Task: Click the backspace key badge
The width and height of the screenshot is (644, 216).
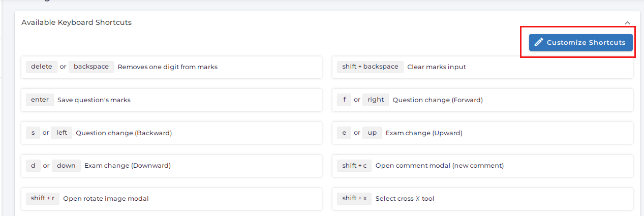Action: pyautogui.click(x=91, y=67)
